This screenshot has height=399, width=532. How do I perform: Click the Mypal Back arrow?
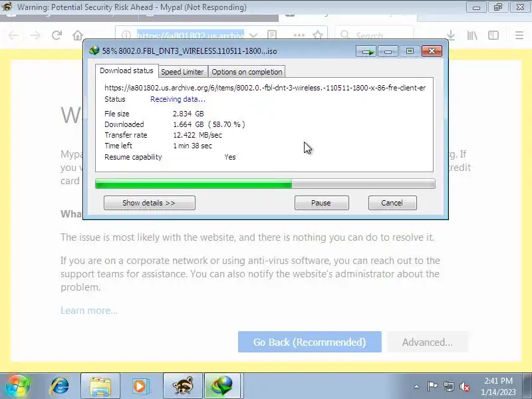[13, 35]
